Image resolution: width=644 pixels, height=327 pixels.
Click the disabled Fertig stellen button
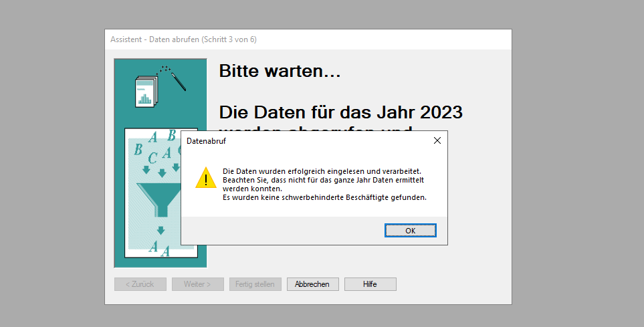point(255,284)
